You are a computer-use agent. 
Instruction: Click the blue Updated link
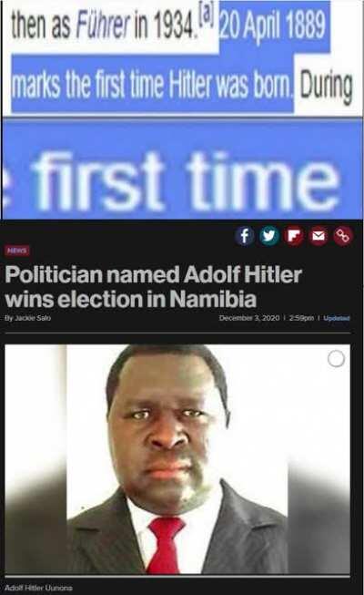337,318
